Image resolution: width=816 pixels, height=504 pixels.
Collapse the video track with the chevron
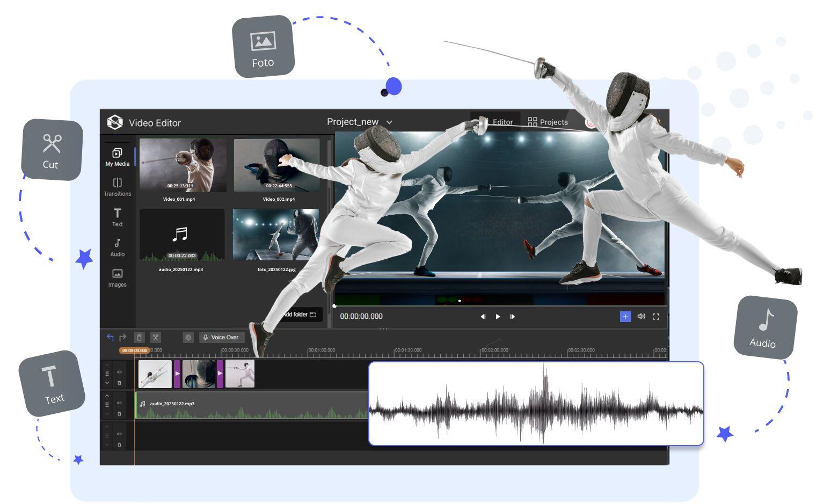point(107,383)
